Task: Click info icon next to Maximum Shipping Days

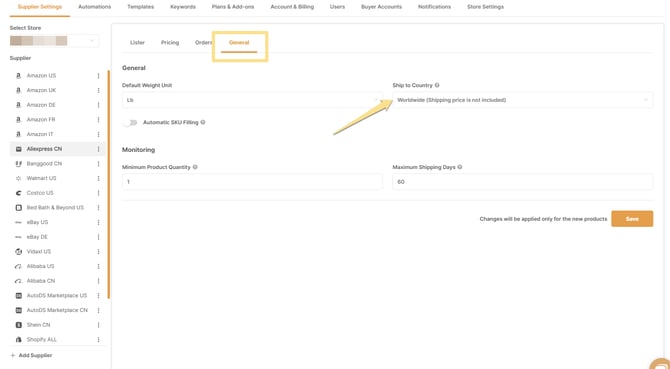Action: coord(460,167)
